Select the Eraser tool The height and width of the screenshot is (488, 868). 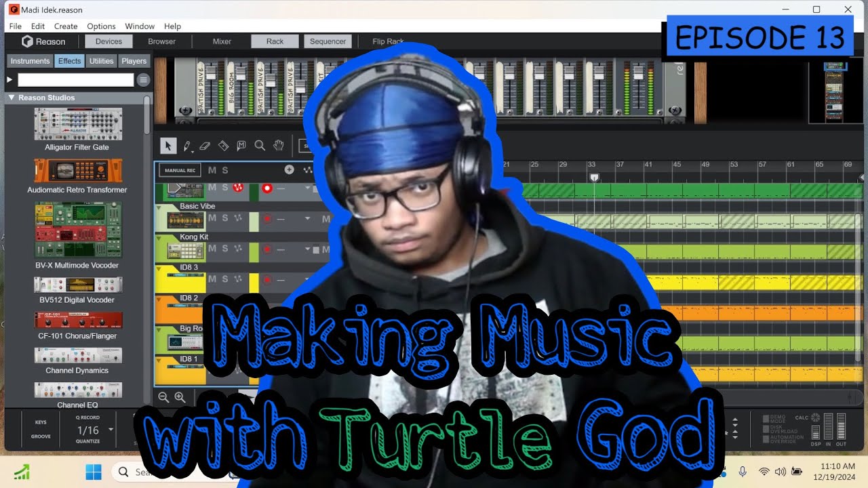pyautogui.click(x=205, y=145)
